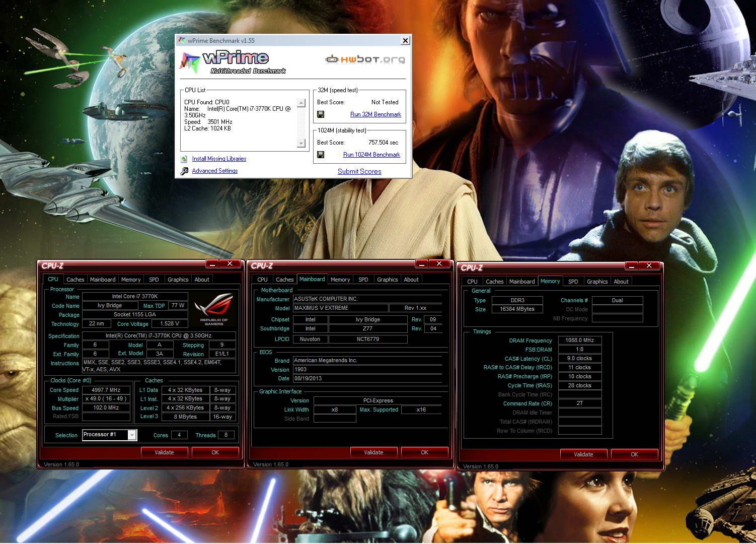Image resolution: width=756 pixels, height=544 pixels.
Task: Run the 32M benchmark
Action: pos(375,114)
